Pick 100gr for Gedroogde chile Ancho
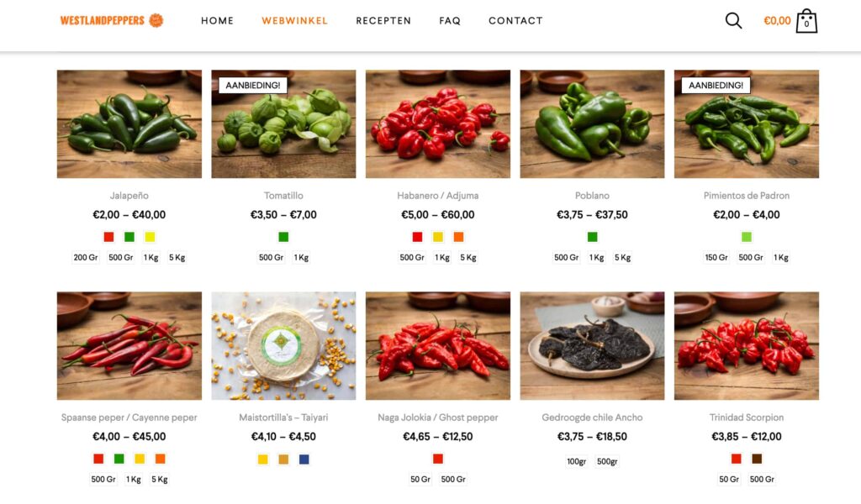This screenshot has width=861, height=504. (576, 461)
